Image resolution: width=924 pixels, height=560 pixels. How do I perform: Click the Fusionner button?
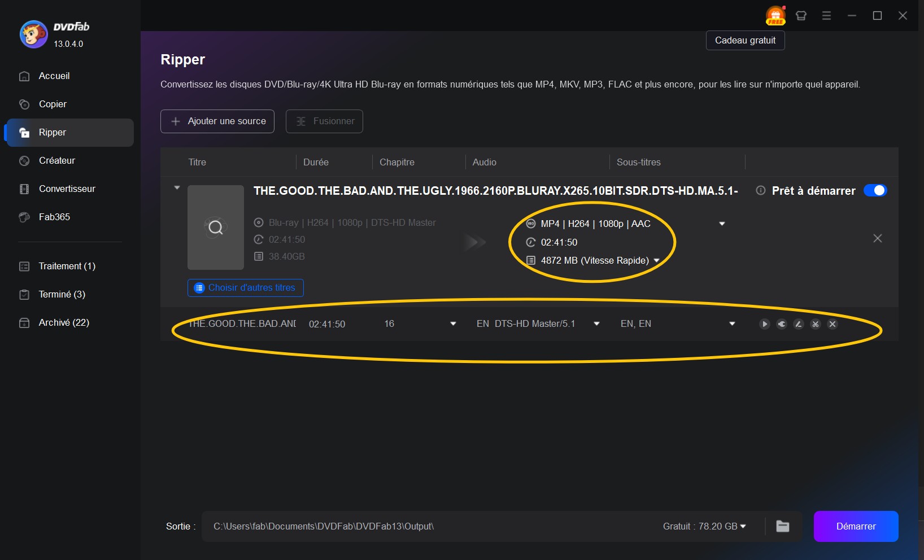point(324,121)
